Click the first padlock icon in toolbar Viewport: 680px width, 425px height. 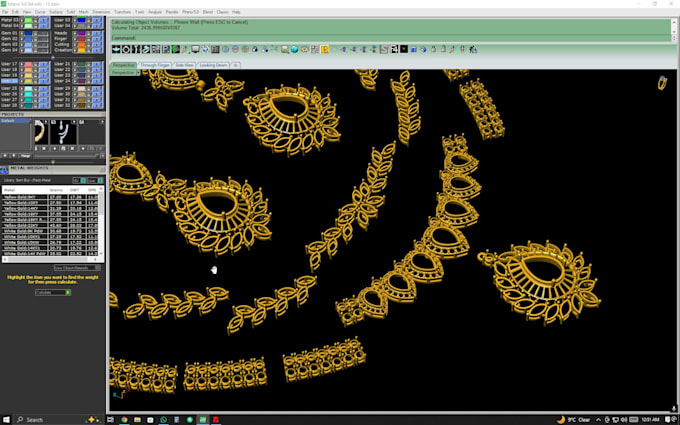(x=433, y=49)
